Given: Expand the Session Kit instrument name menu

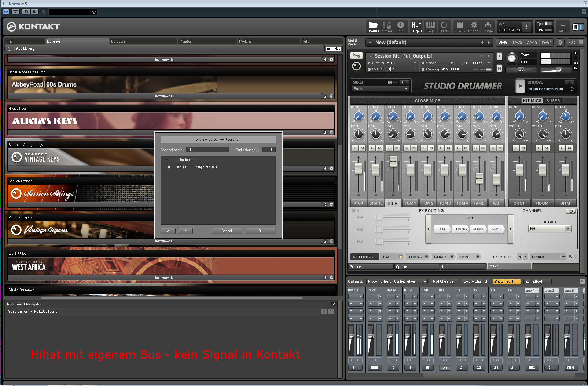Looking at the screenshot, I should [x=371, y=56].
